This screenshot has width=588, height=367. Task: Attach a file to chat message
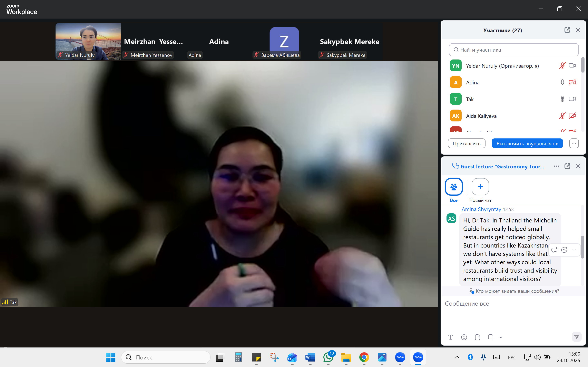(x=478, y=337)
